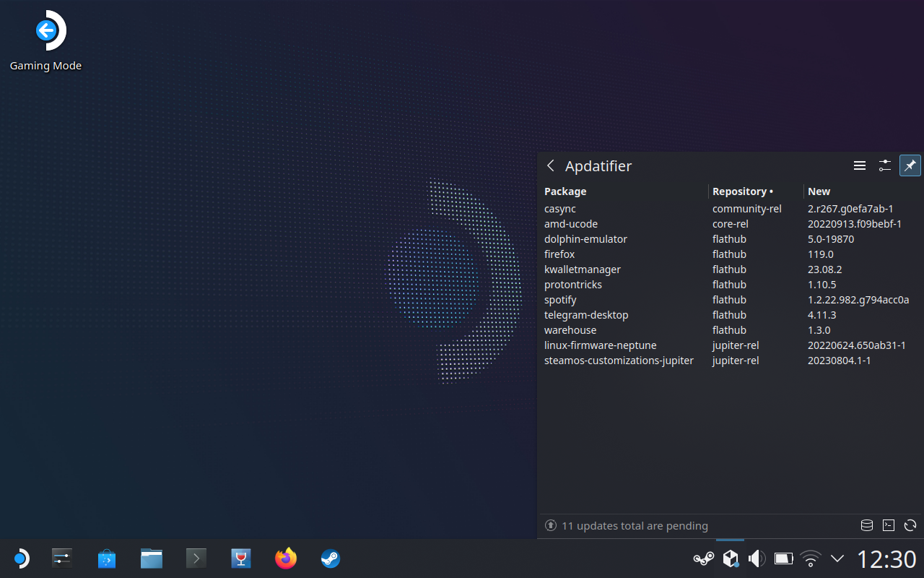This screenshot has width=924, height=578.
Task: Select the dolphin-emulator package
Action: 731,239
